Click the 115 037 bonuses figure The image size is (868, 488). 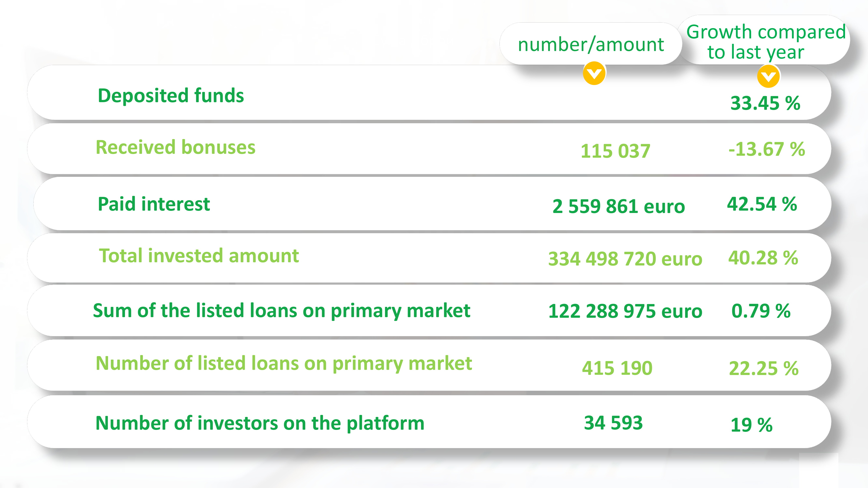[x=615, y=151]
